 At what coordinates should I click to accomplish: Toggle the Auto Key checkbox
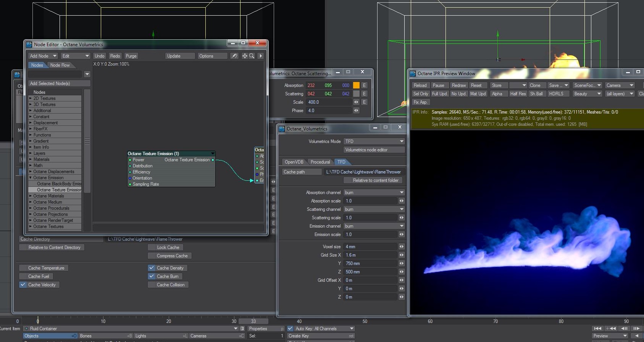click(x=290, y=329)
